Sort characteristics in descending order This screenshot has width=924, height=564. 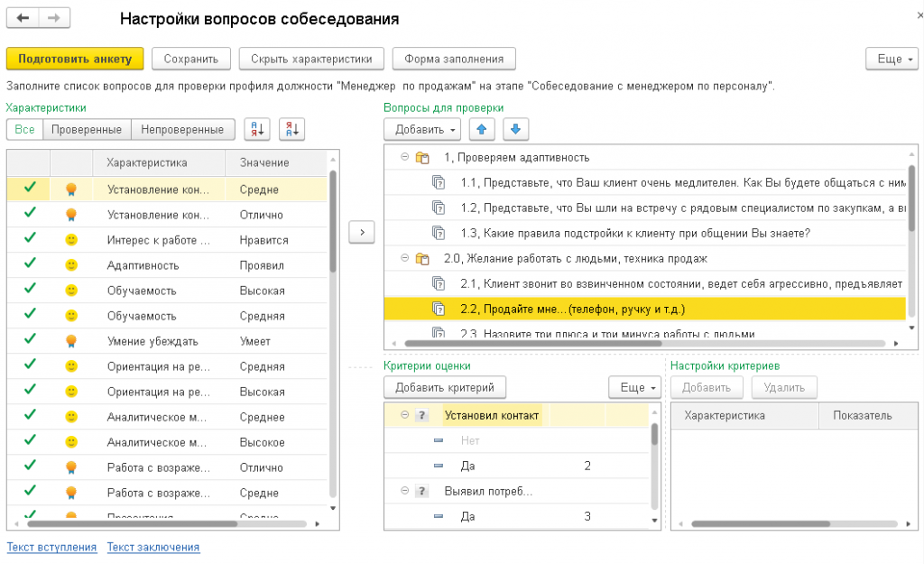click(291, 129)
